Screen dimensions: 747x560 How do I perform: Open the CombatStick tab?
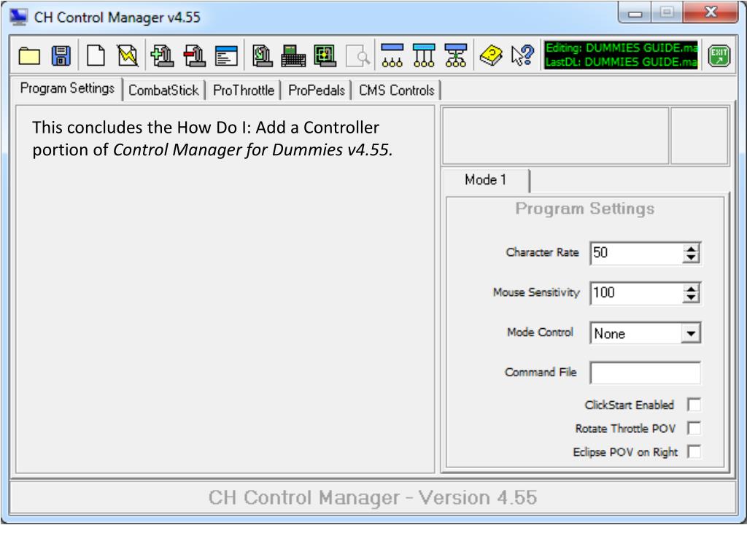163,90
